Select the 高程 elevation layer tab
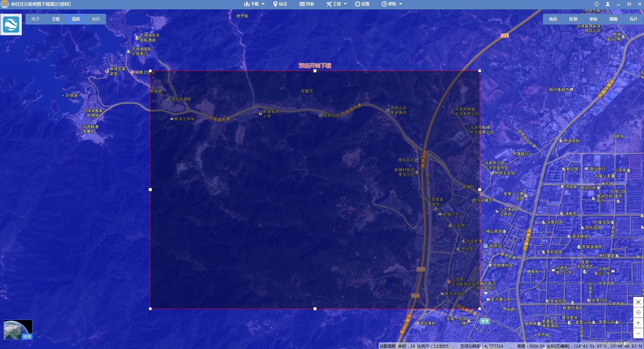 pos(76,19)
